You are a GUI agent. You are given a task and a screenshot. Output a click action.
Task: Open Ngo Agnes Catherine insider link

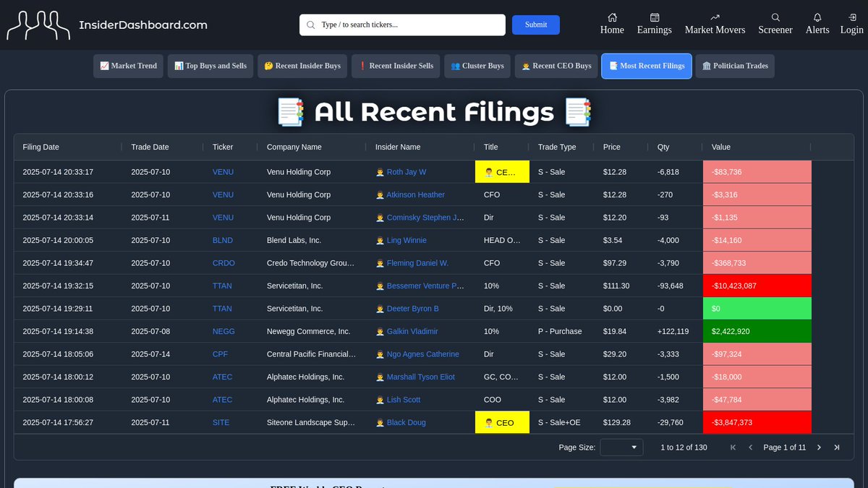422,354
